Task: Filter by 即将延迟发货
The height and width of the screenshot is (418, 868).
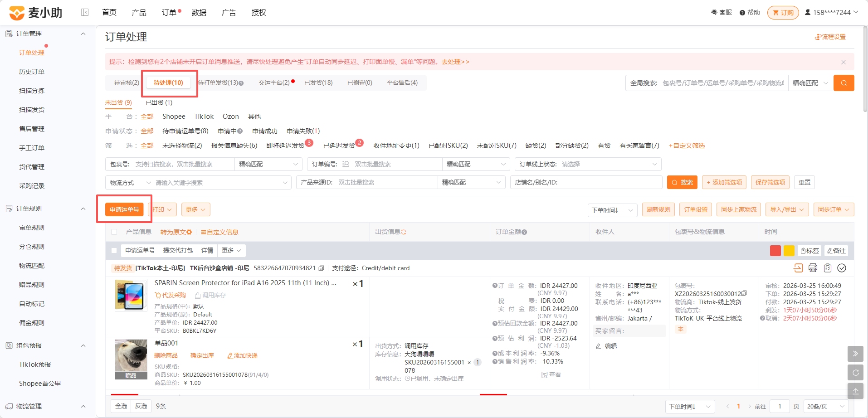Action: tap(285, 146)
